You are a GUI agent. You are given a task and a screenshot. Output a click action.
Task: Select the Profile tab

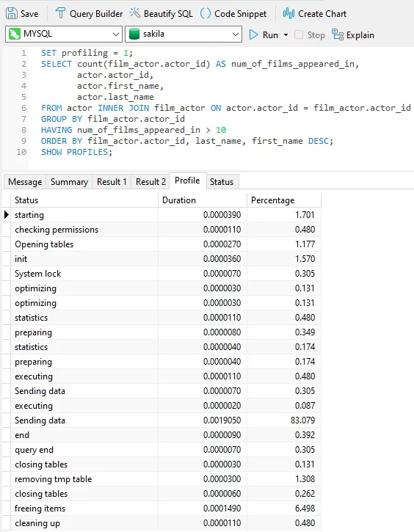click(187, 181)
